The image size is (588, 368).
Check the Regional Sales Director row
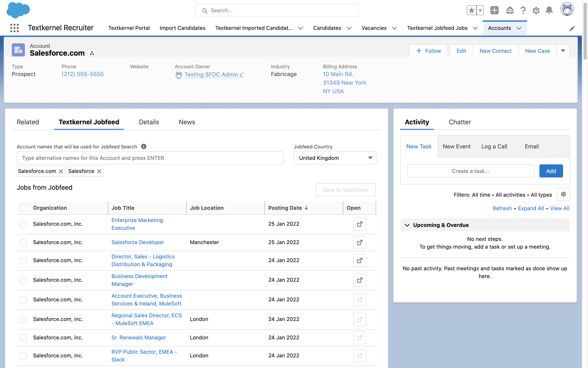coord(23,319)
